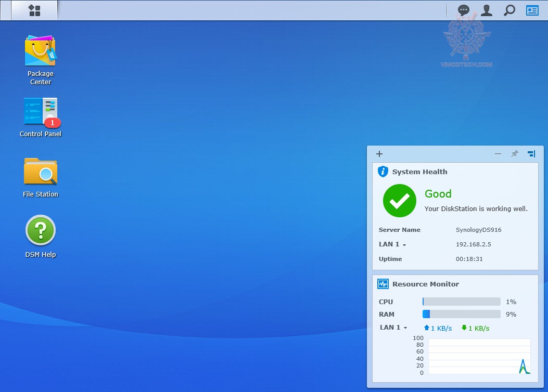This screenshot has width=548, height=392.
Task: Click the Resource Monitor waveform icon
Action: 383,284
